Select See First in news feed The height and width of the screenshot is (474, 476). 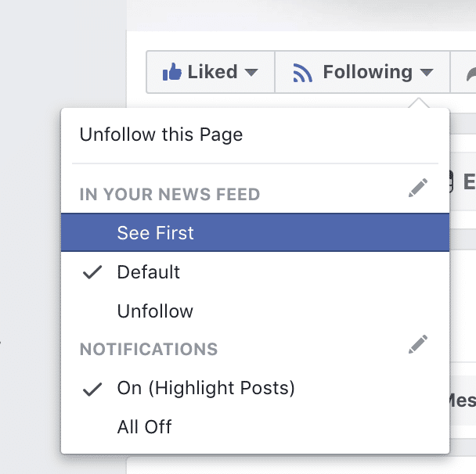[x=255, y=232]
